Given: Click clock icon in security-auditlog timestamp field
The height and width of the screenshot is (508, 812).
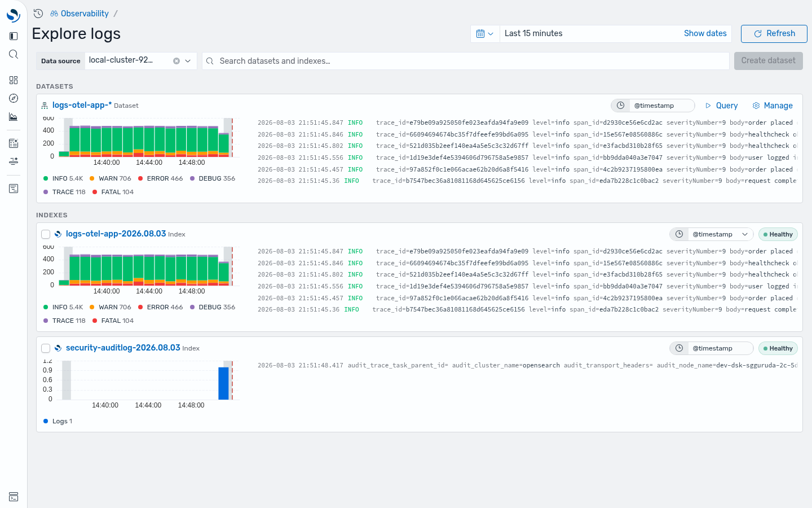Looking at the screenshot, I should coord(679,348).
